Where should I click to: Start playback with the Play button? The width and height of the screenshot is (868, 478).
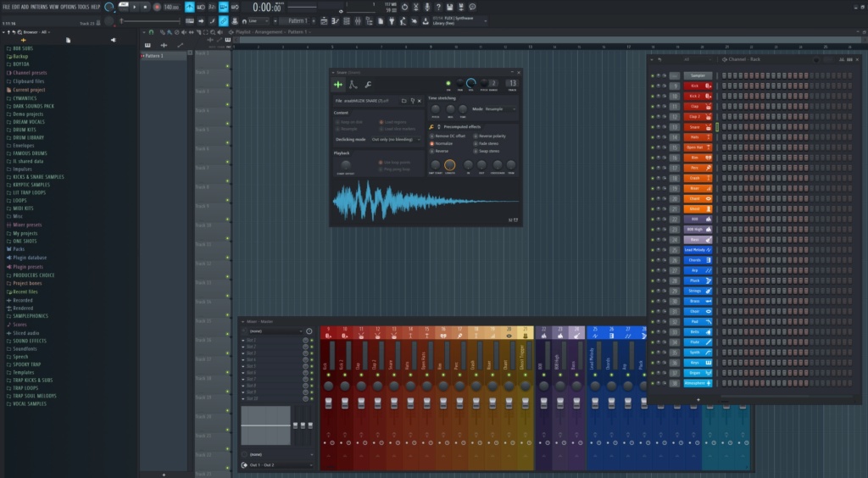click(135, 7)
